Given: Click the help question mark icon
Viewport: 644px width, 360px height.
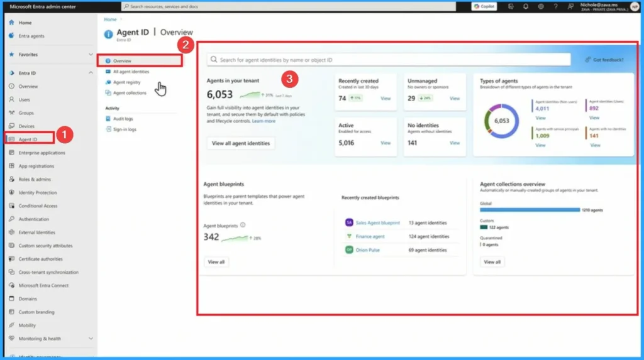Looking at the screenshot, I should pyautogui.click(x=556, y=6).
